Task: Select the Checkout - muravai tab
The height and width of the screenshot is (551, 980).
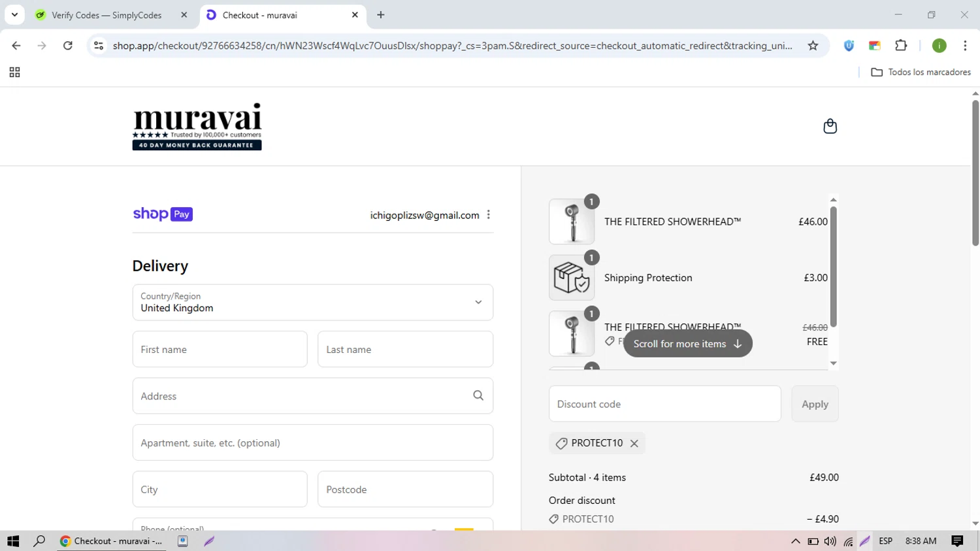Action: click(282, 15)
